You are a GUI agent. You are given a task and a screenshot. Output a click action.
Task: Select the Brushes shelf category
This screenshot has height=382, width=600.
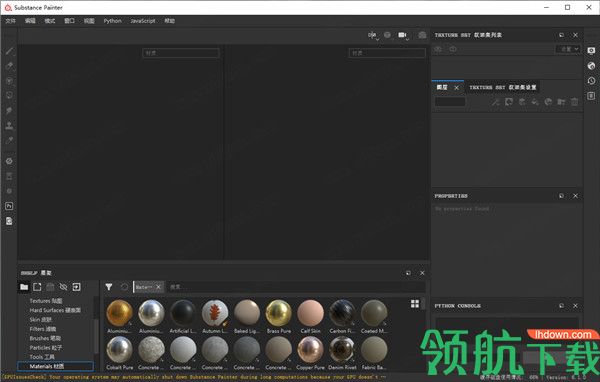tap(45, 338)
